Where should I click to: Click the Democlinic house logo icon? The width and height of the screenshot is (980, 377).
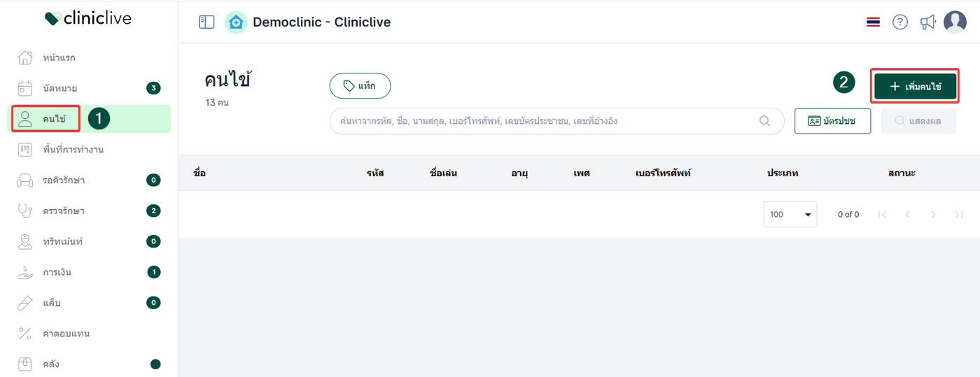[x=236, y=22]
